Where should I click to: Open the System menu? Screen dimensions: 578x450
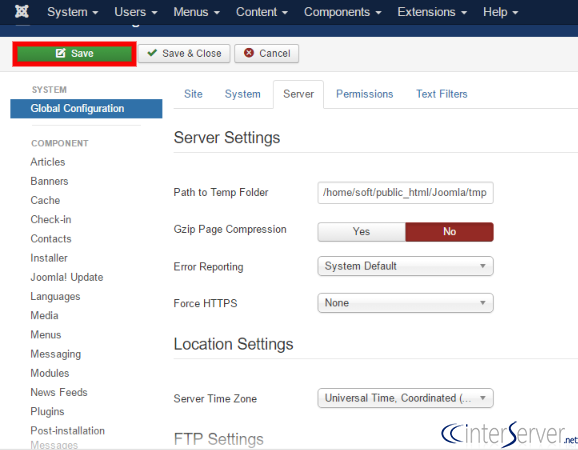(x=73, y=12)
